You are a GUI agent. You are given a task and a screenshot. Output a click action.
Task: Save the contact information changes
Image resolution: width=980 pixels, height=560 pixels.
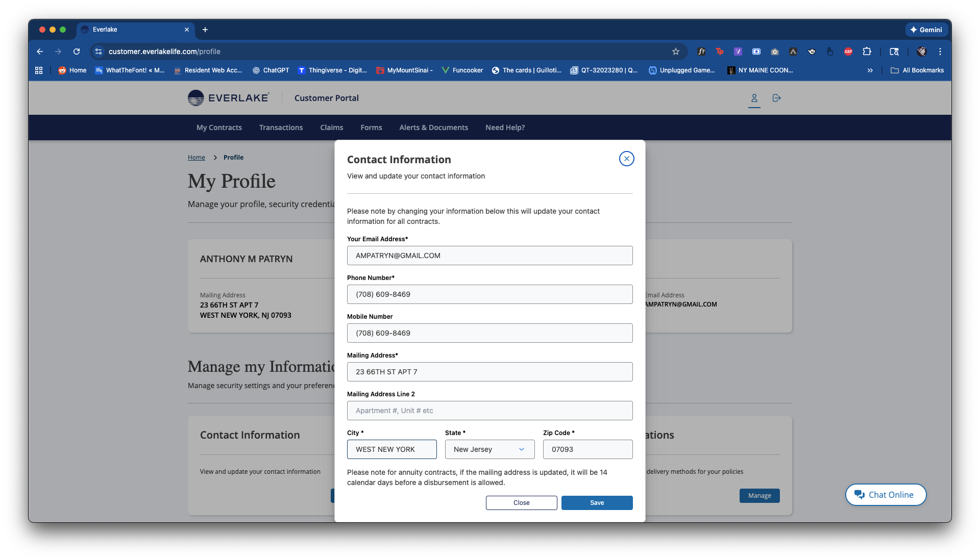click(x=597, y=503)
